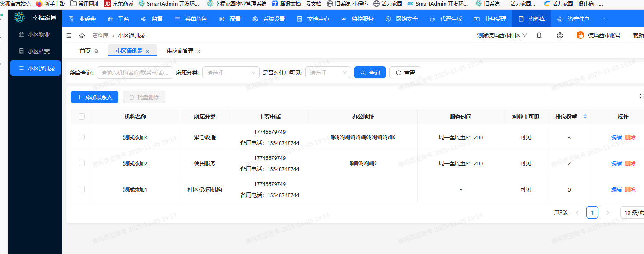644x254 pixels.
Task: Check the checkbox for row 测试添加3
Action: pyautogui.click(x=81, y=137)
